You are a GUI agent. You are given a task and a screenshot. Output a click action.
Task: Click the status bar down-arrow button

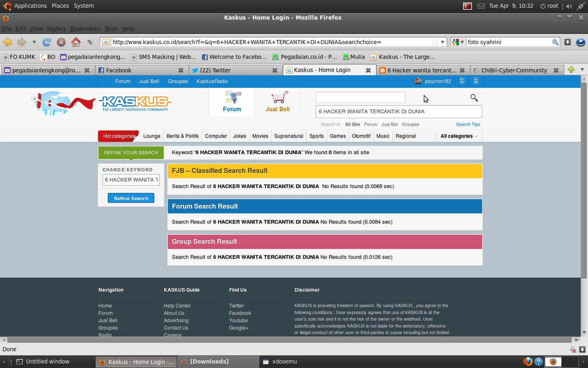click(x=582, y=349)
